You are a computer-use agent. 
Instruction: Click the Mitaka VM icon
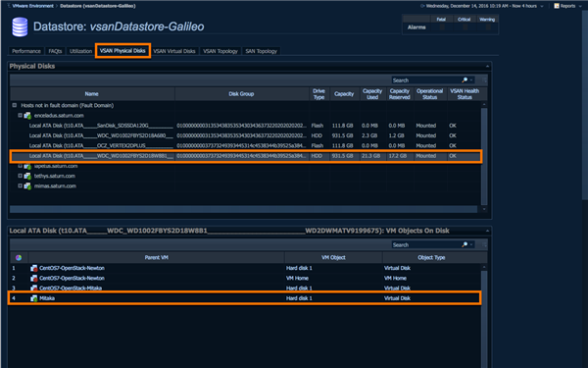click(33, 298)
